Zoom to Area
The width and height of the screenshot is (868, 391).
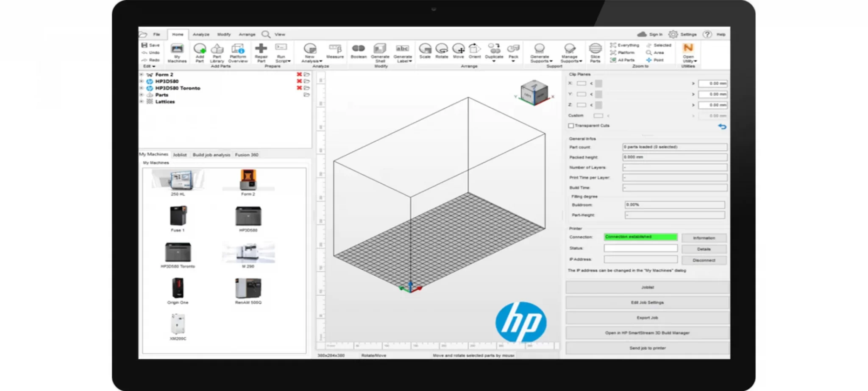pyautogui.click(x=655, y=53)
